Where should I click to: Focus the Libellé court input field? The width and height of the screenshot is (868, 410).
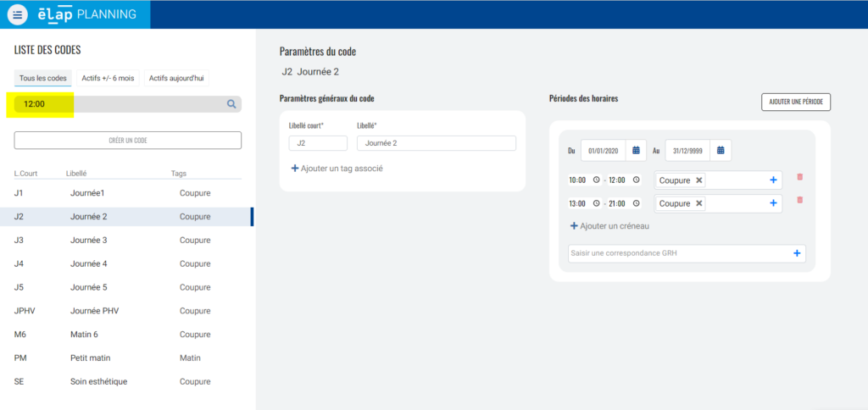click(x=318, y=143)
